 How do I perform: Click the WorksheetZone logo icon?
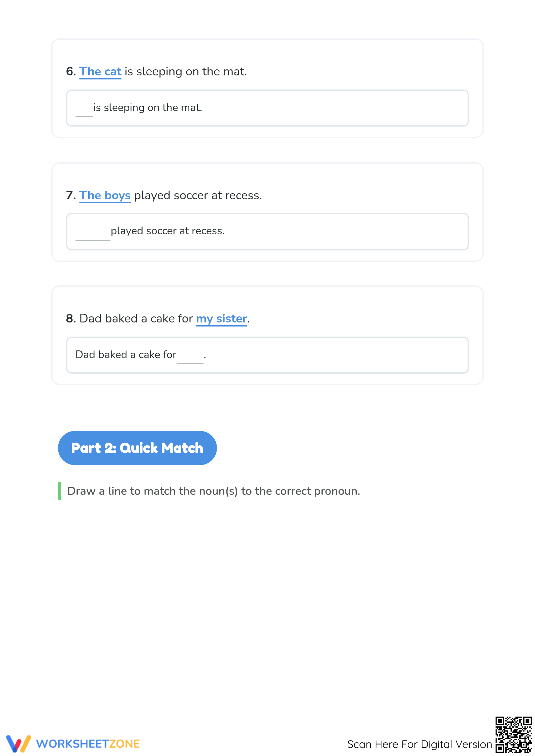pyautogui.click(x=19, y=744)
